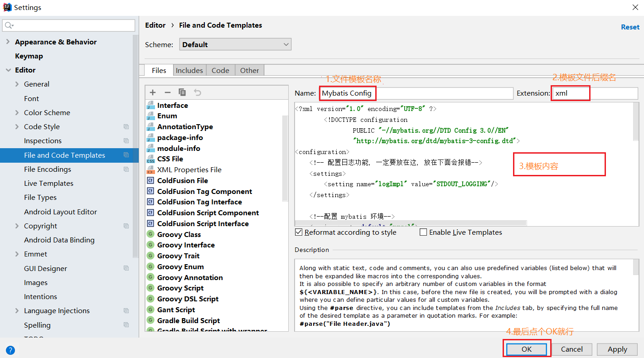Open the Scheme Default dropdown
This screenshot has height=358, width=644.
pyautogui.click(x=235, y=44)
